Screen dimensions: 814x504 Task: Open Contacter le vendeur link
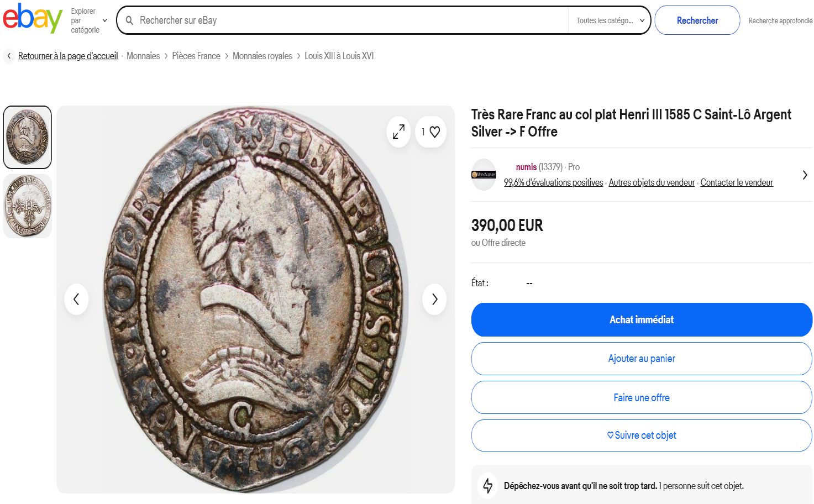[x=736, y=182]
